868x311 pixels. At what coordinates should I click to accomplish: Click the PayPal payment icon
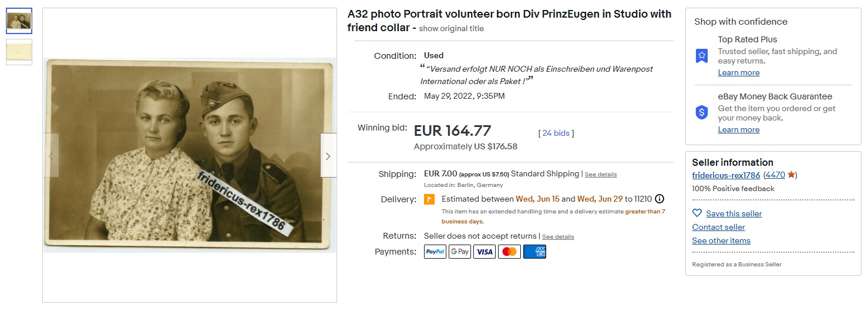[435, 252]
